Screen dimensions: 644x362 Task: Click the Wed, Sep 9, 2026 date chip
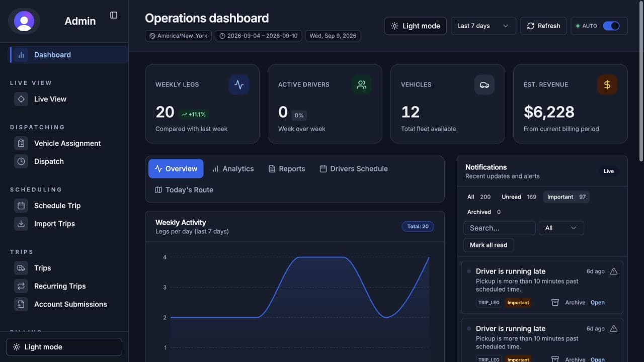tap(333, 36)
